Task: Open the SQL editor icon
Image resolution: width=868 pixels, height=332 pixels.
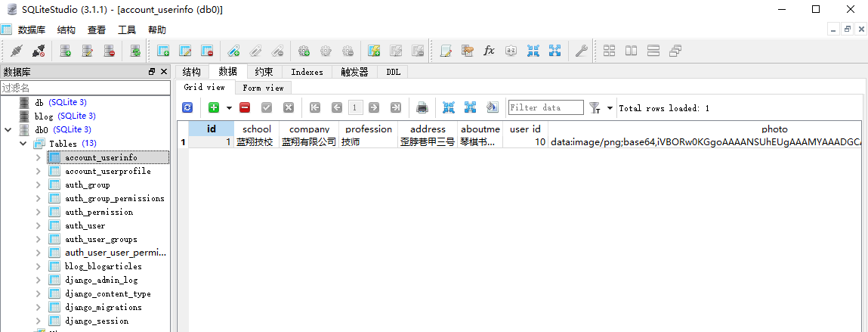Action: [446, 51]
